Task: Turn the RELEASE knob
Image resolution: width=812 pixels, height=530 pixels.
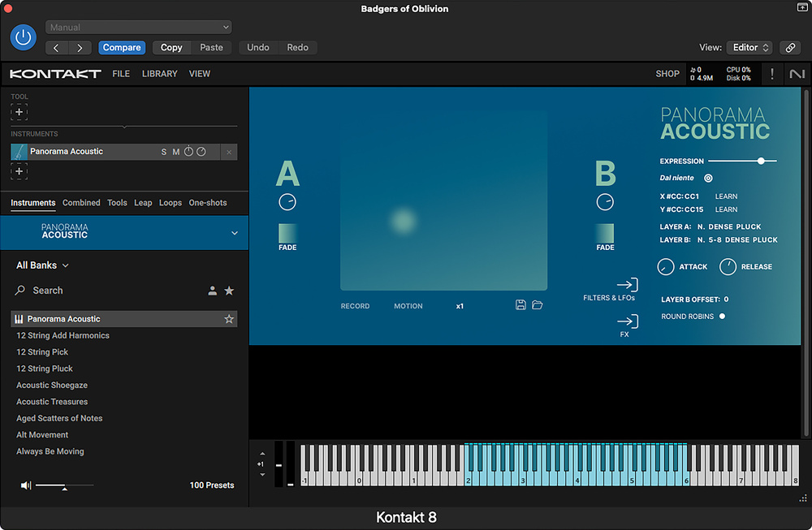Action: pos(728,266)
